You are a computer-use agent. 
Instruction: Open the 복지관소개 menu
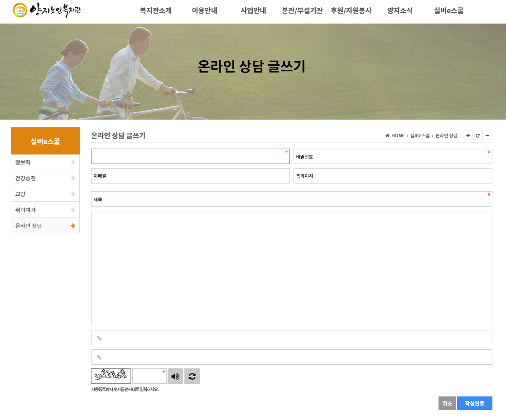point(155,11)
